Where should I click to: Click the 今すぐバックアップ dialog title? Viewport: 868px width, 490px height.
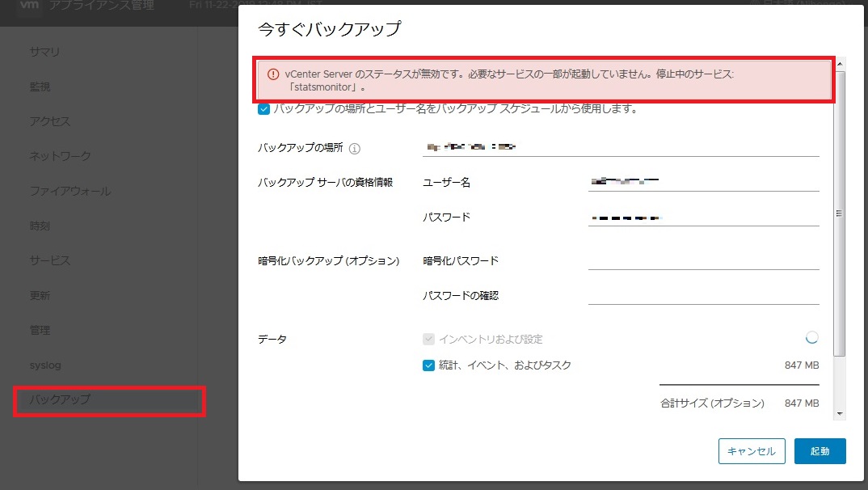330,29
